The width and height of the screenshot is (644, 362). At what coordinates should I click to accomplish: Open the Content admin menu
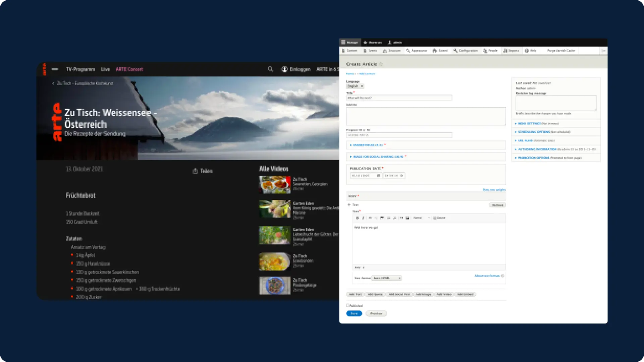point(350,51)
